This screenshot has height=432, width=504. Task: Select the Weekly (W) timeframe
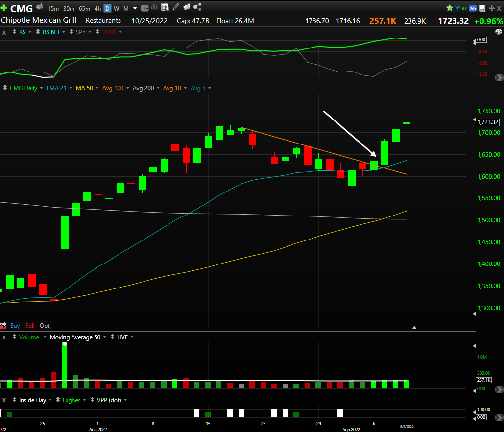117,9
